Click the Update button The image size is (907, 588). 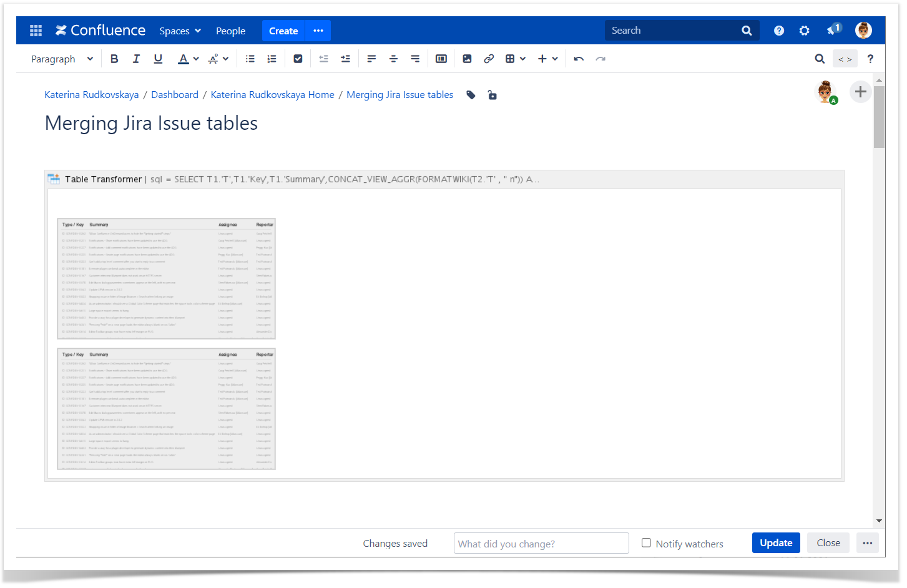click(x=775, y=543)
